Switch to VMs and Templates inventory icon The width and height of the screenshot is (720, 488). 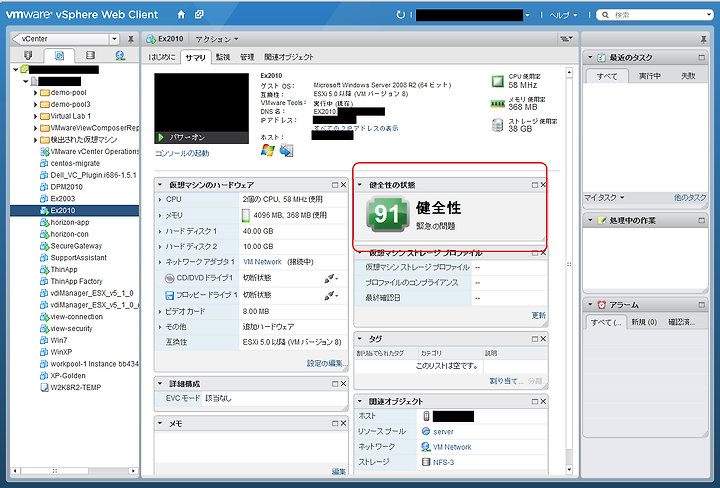(60, 56)
